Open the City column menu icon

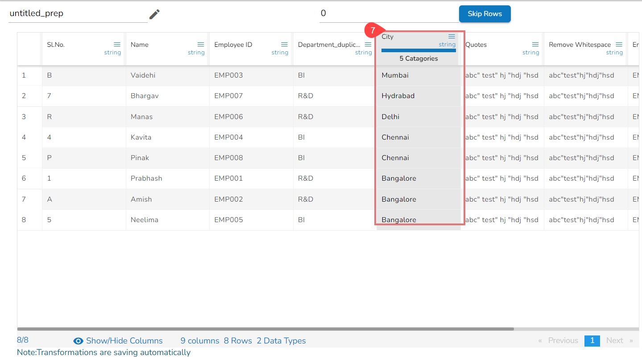coord(451,36)
